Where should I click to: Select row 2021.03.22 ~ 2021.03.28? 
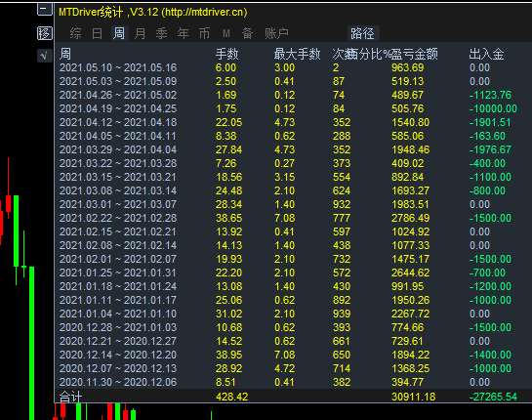click(x=293, y=163)
